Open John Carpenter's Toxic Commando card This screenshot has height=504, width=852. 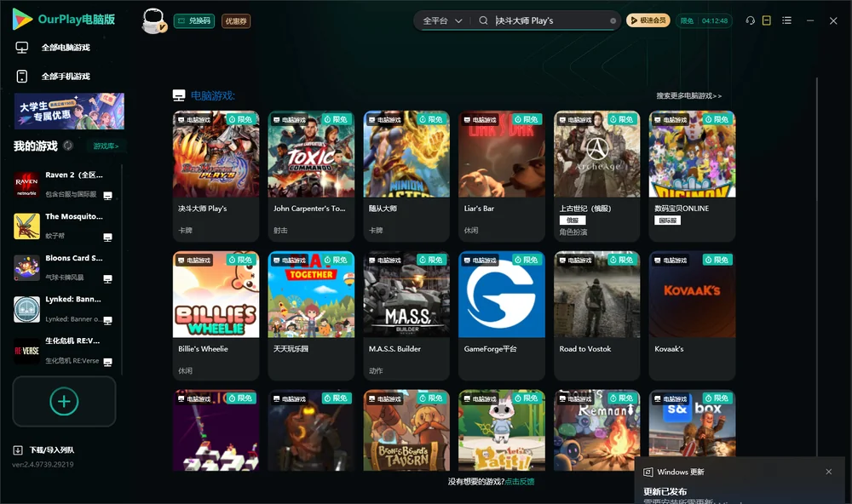click(311, 176)
